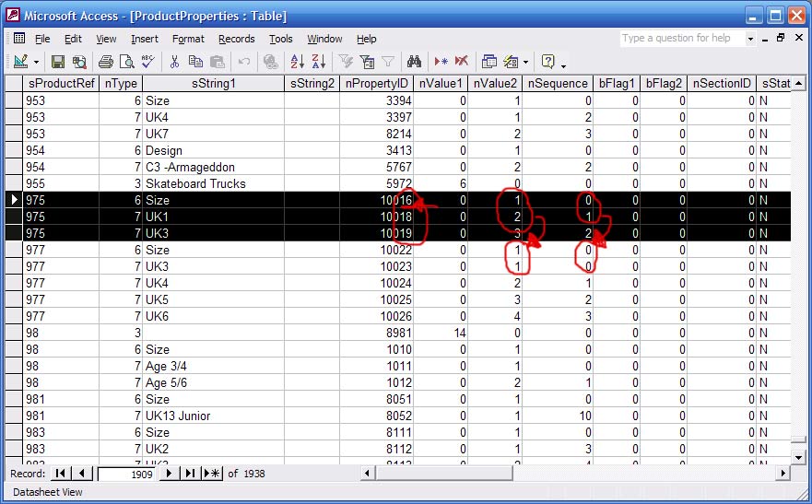Viewport: 812px width, 504px height.
Task: Click the Find binoculars icon
Action: coord(415,62)
